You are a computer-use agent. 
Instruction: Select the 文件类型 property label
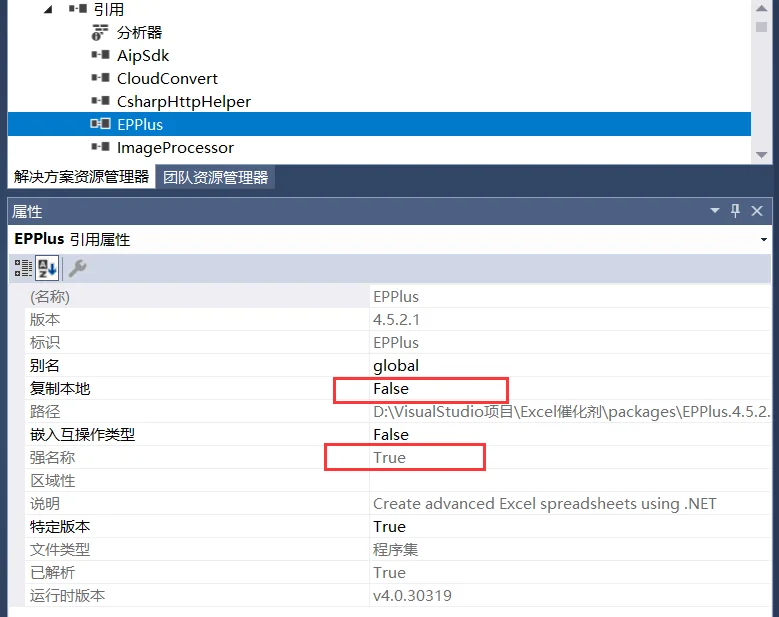(60, 549)
